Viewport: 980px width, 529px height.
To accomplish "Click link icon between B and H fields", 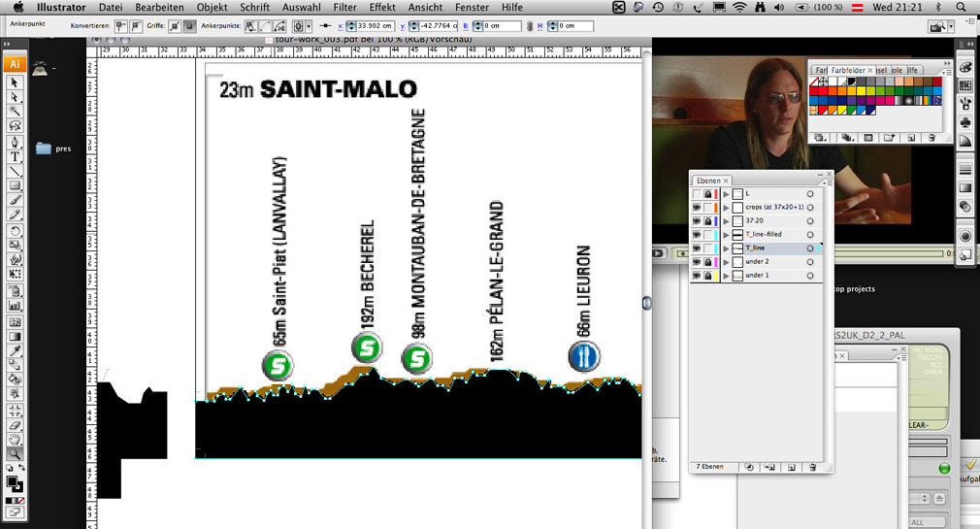I will 529,25.
